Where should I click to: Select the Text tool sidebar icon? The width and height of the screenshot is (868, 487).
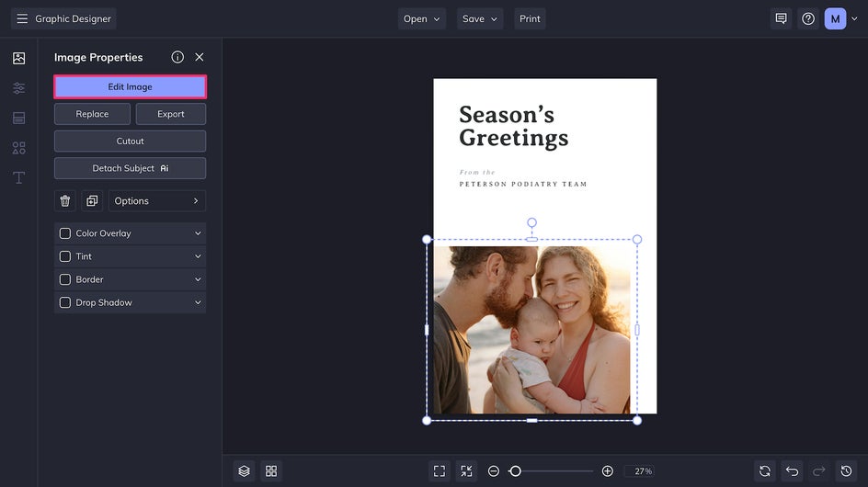tap(18, 177)
